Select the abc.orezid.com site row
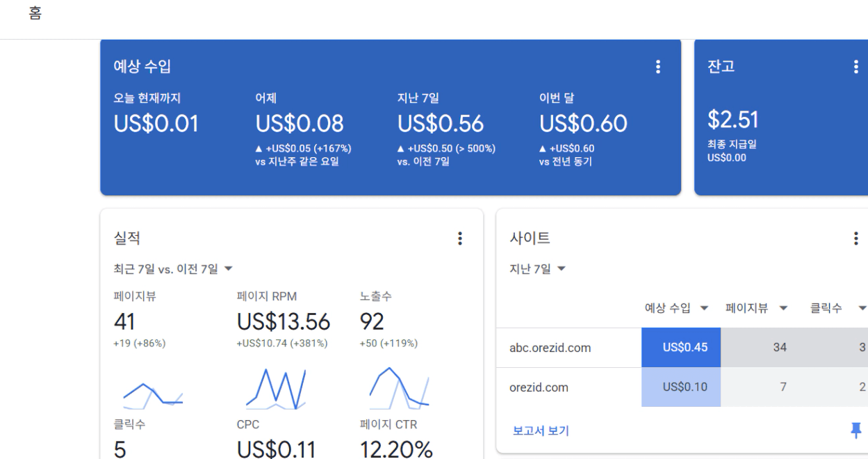 550,348
